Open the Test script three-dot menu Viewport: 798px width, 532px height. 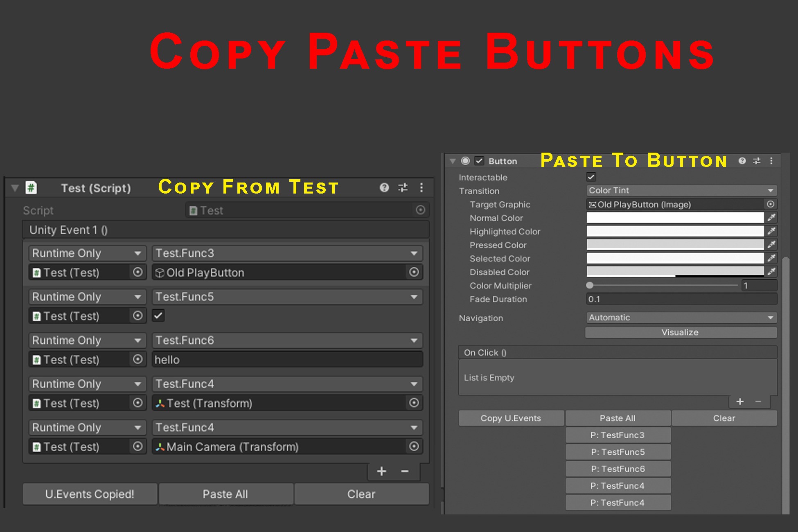tap(422, 187)
